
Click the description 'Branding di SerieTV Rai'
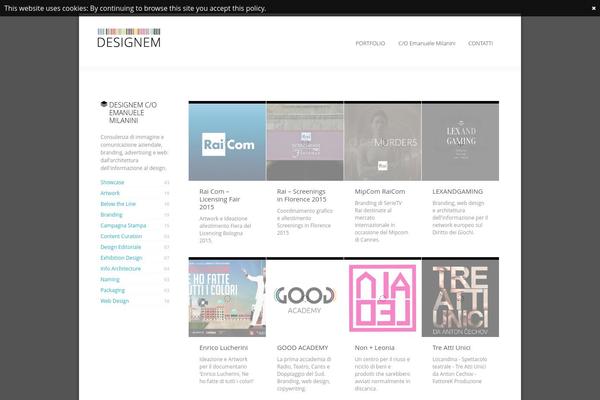(381, 221)
